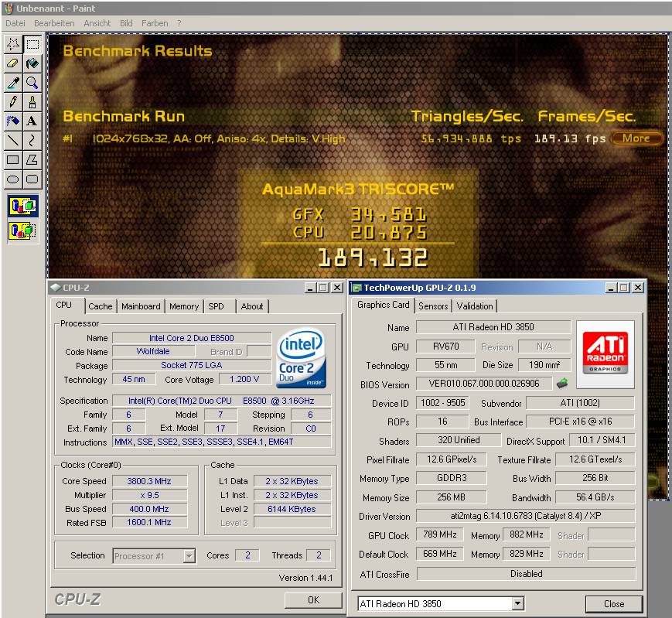The image size is (672, 618).
Task: Click the More button in benchmark results
Action: 636,138
